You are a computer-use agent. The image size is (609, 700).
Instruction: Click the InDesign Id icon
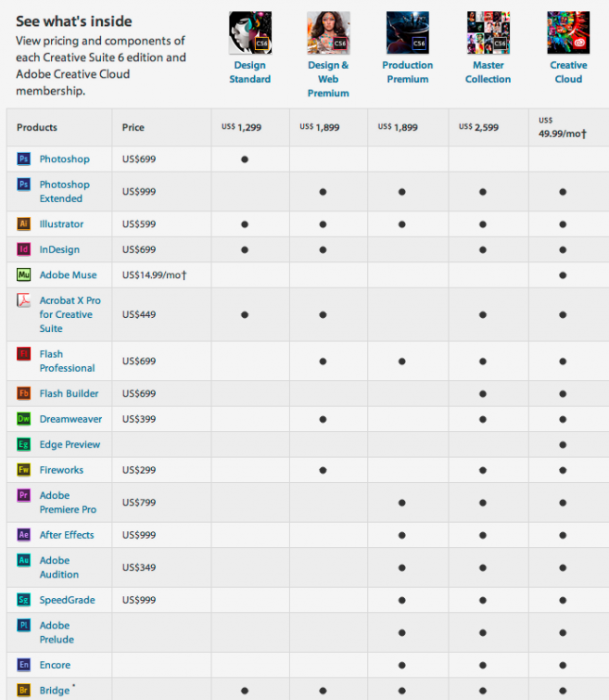coord(24,248)
